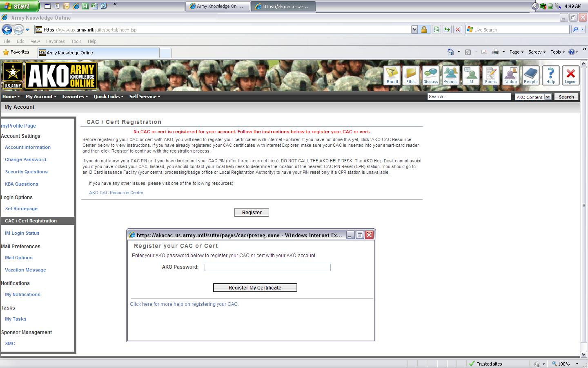
Task: Open the Groups icon
Action: click(x=450, y=75)
